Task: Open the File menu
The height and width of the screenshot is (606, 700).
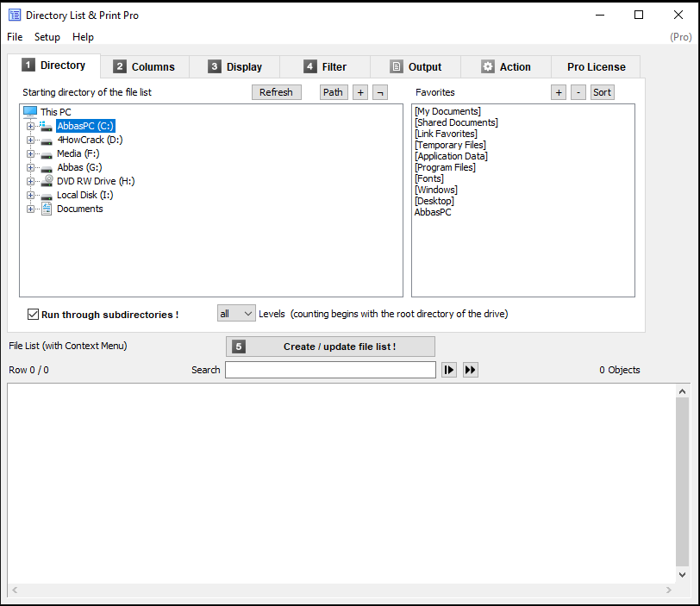Action: (15, 37)
